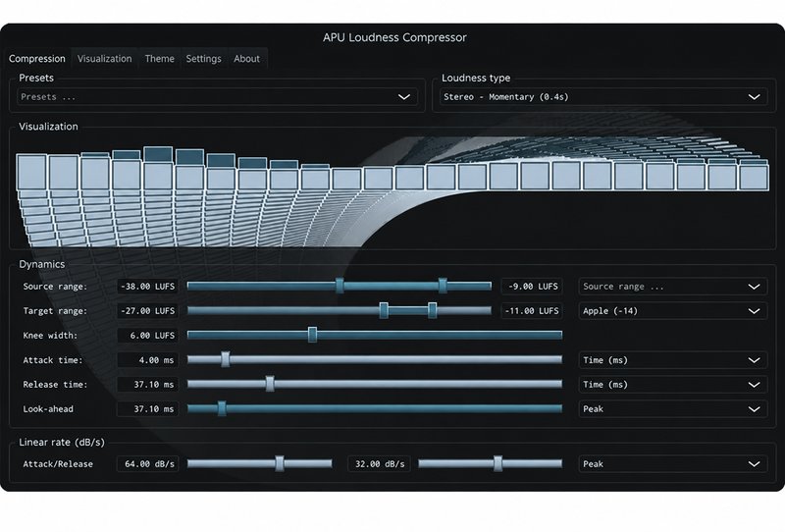Viewport: 785px width, 532px height.
Task: Click the Release time slider handle
Action: (270, 384)
